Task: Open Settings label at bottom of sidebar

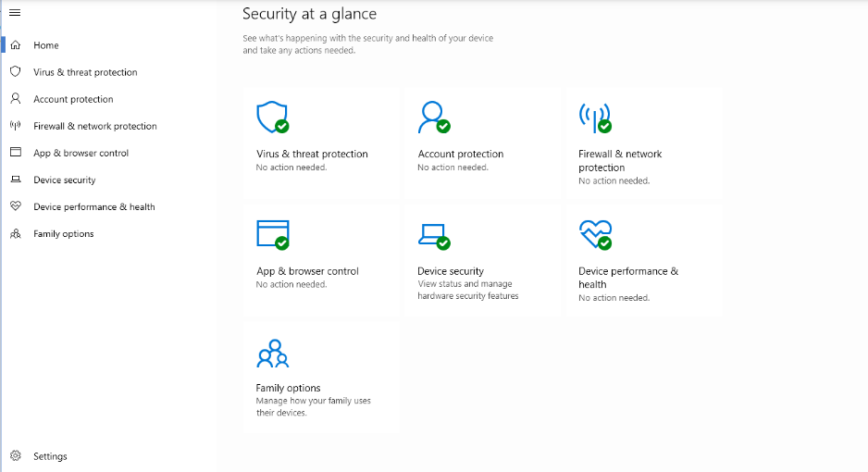Action: 50,456
